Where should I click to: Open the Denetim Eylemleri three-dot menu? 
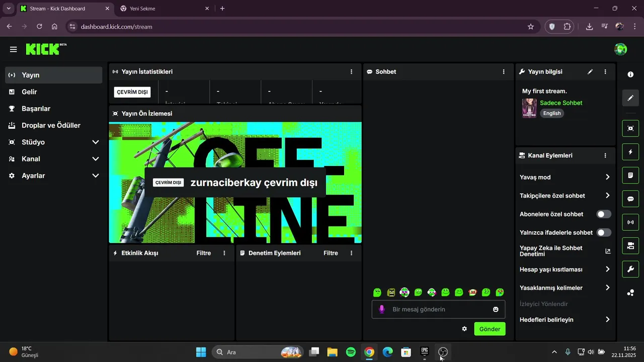coord(351,253)
